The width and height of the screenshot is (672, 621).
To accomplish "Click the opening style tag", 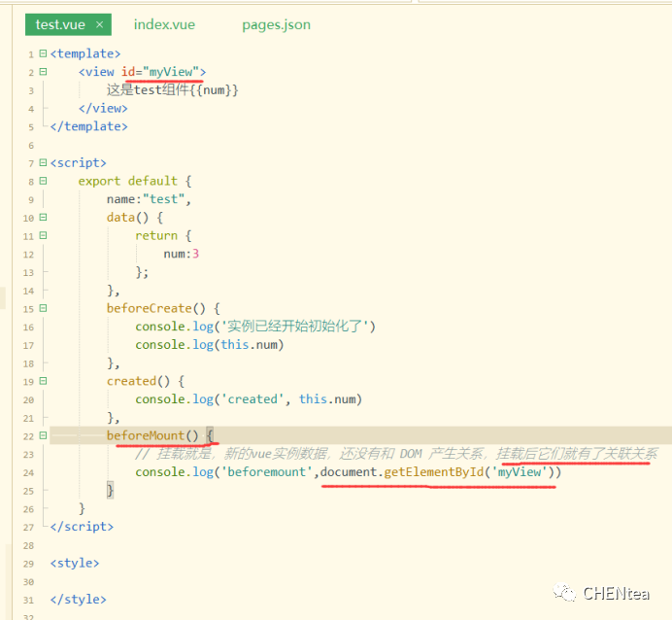I will (75, 563).
